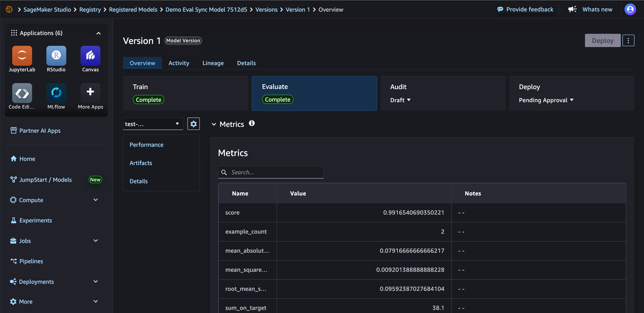Launch the RStudio app
The width and height of the screenshot is (644, 313).
point(56,56)
